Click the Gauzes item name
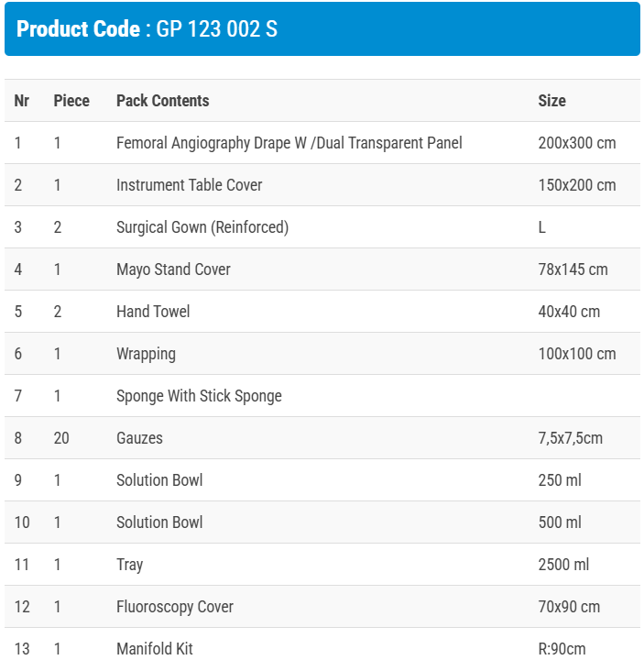The height and width of the screenshot is (671, 644). pos(139,438)
